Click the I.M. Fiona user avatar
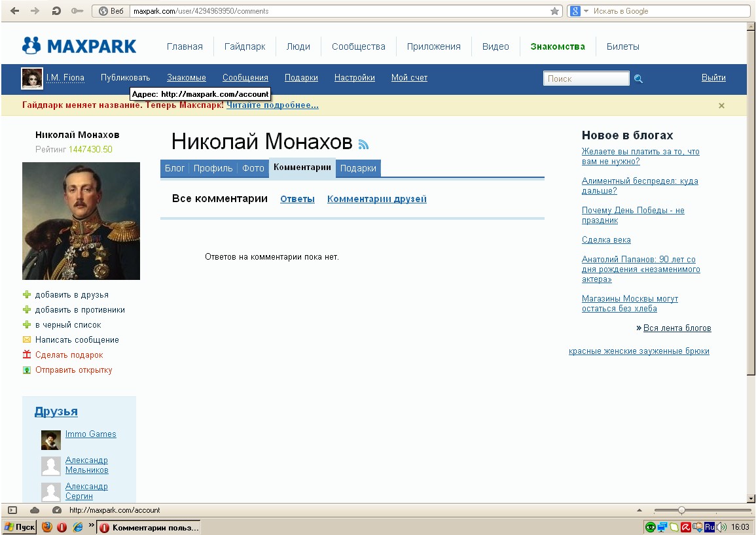756x535 pixels. point(32,78)
